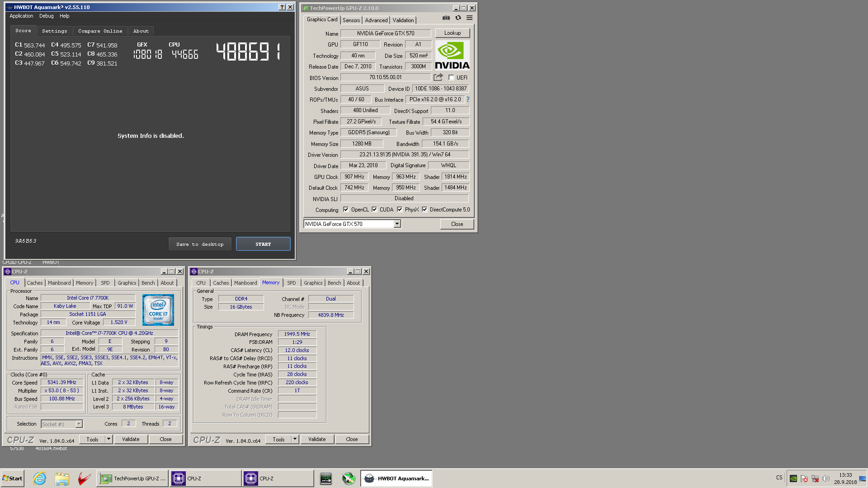Open Windows Explorer folder in the taskbar
This screenshot has width=868, height=488.
pyautogui.click(x=62, y=479)
